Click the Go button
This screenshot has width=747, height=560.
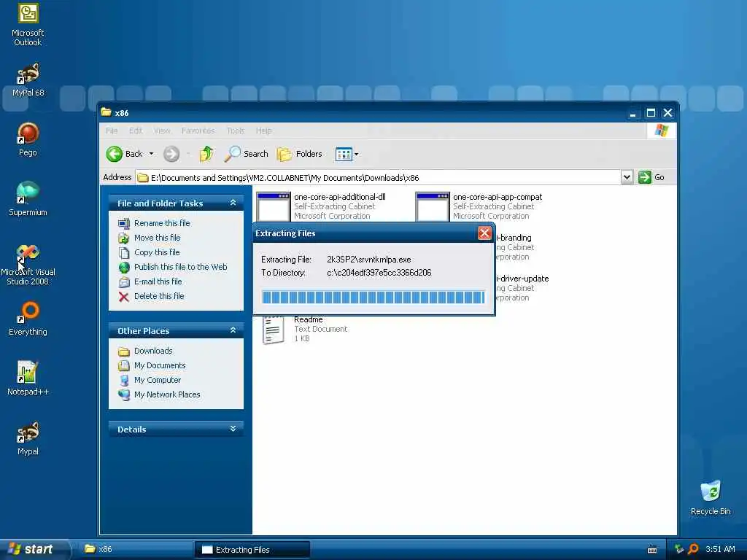coord(651,177)
